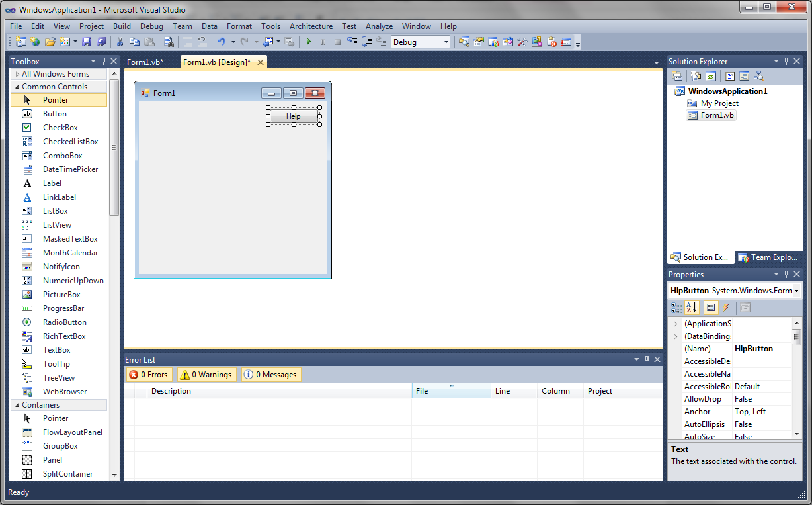Click the 0 Warnings button in Error List
Screen dimensions: 812x505
206,374
